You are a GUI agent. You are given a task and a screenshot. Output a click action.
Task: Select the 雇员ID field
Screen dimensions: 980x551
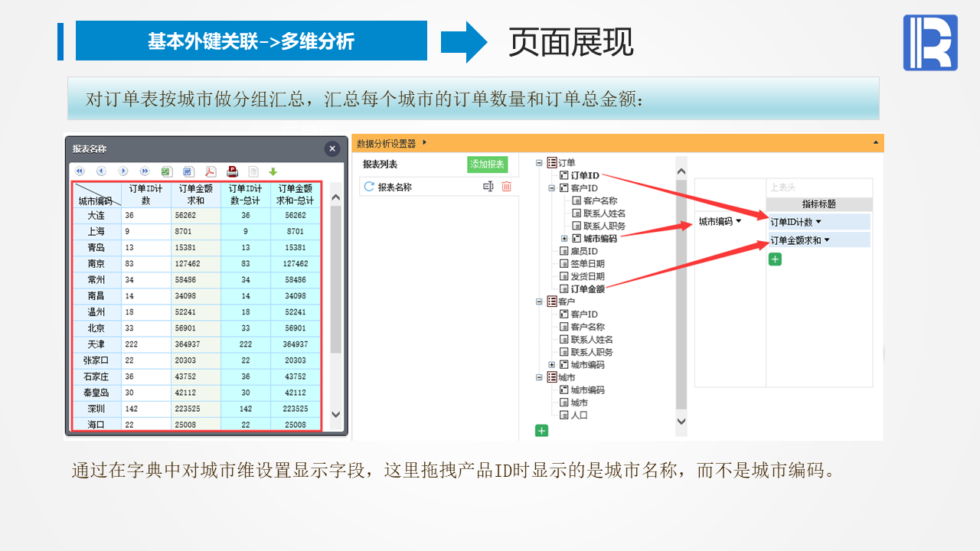[584, 251]
